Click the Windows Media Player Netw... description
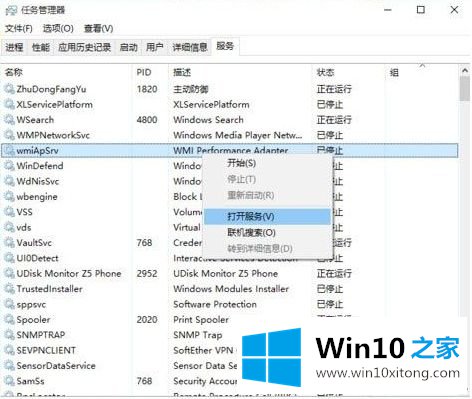 coord(238,135)
